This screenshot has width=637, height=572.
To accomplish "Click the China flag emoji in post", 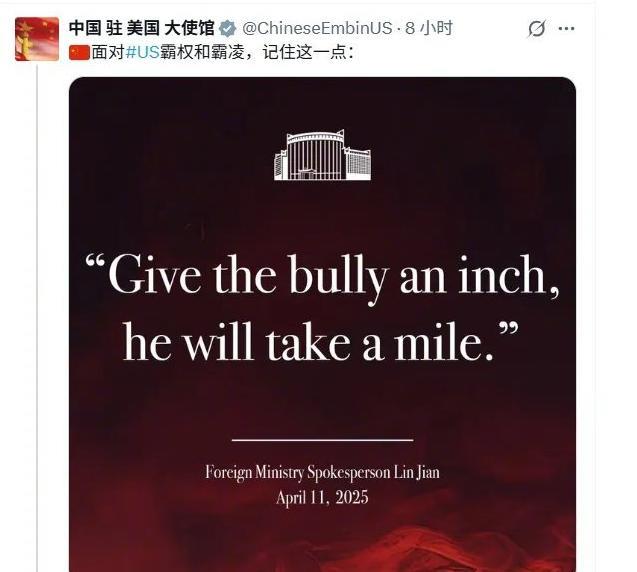I will tap(79, 53).
